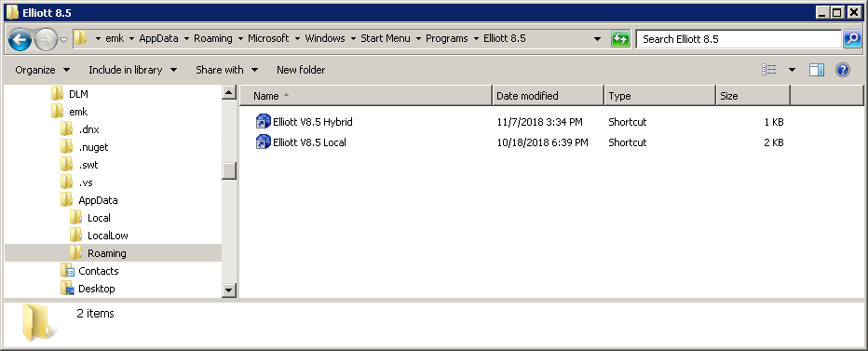
Task: Select the DLM folder in tree
Action: (78, 94)
